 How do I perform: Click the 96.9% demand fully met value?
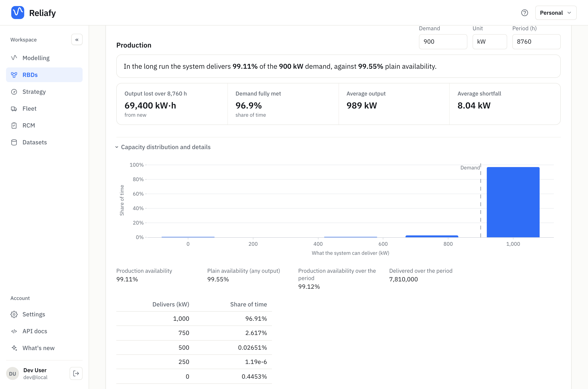coord(249,106)
